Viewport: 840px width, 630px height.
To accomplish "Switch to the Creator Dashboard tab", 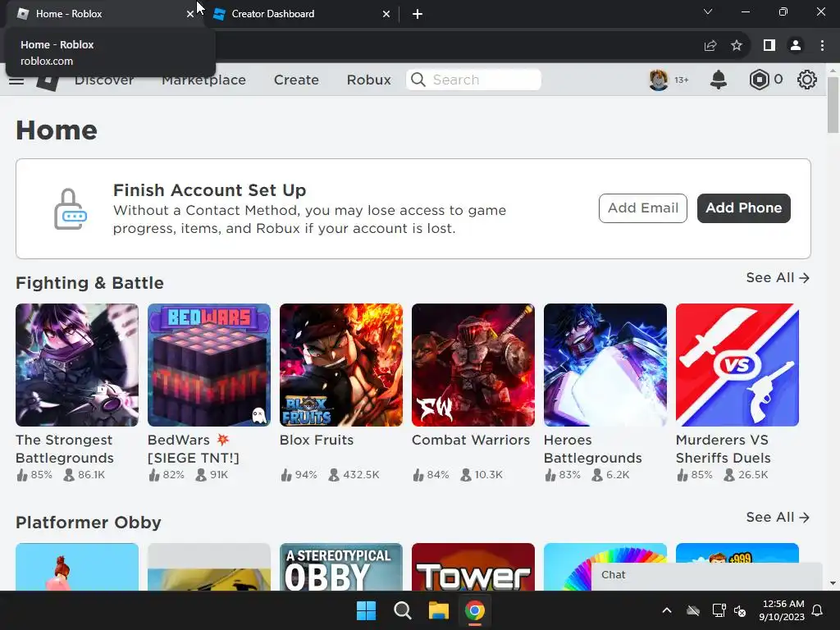I will coord(302,14).
